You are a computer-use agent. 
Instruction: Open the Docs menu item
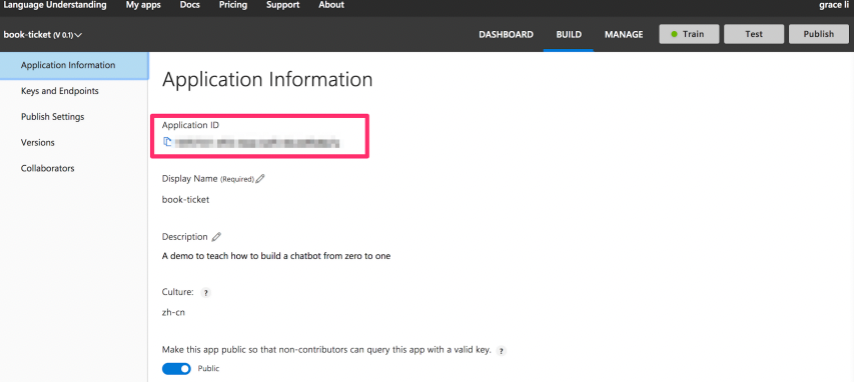pos(190,5)
